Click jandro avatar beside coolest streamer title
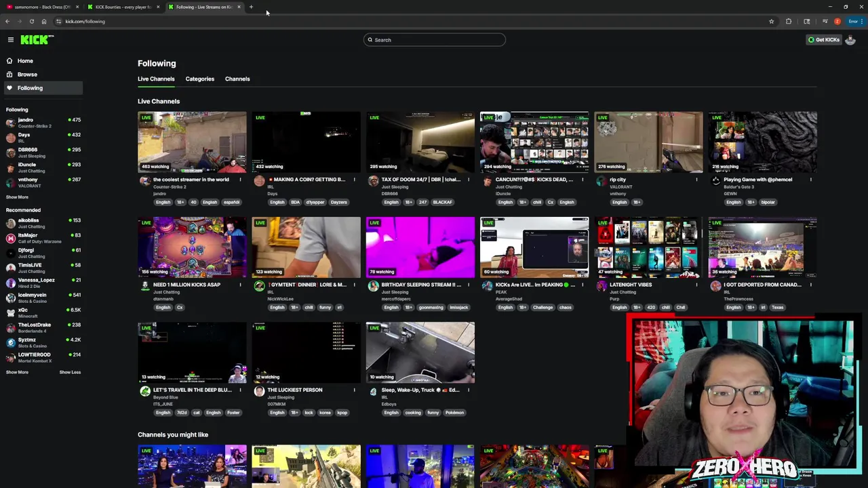 click(144, 181)
